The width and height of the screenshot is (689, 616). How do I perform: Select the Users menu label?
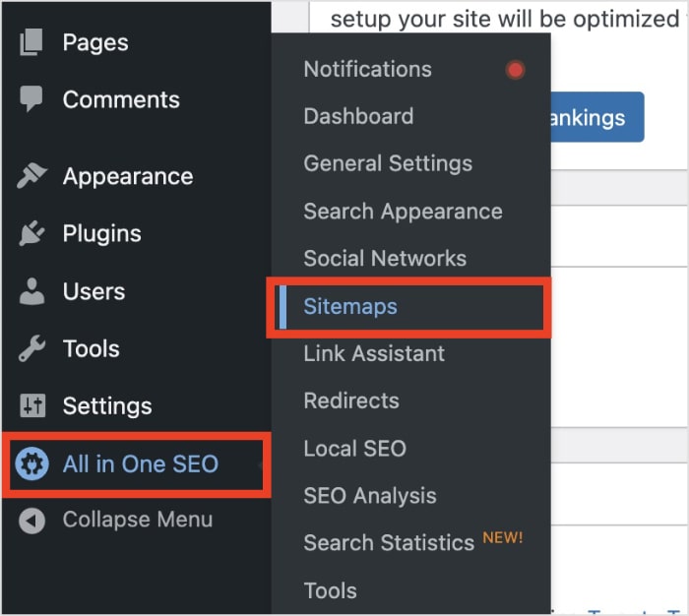click(x=94, y=291)
